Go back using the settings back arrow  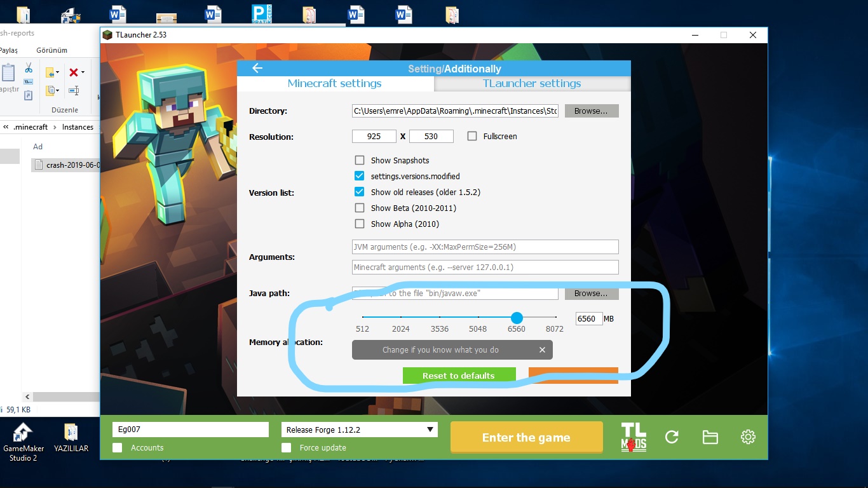257,69
